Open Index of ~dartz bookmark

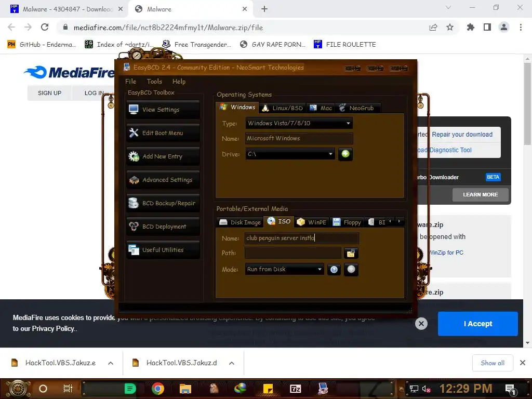pos(119,45)
